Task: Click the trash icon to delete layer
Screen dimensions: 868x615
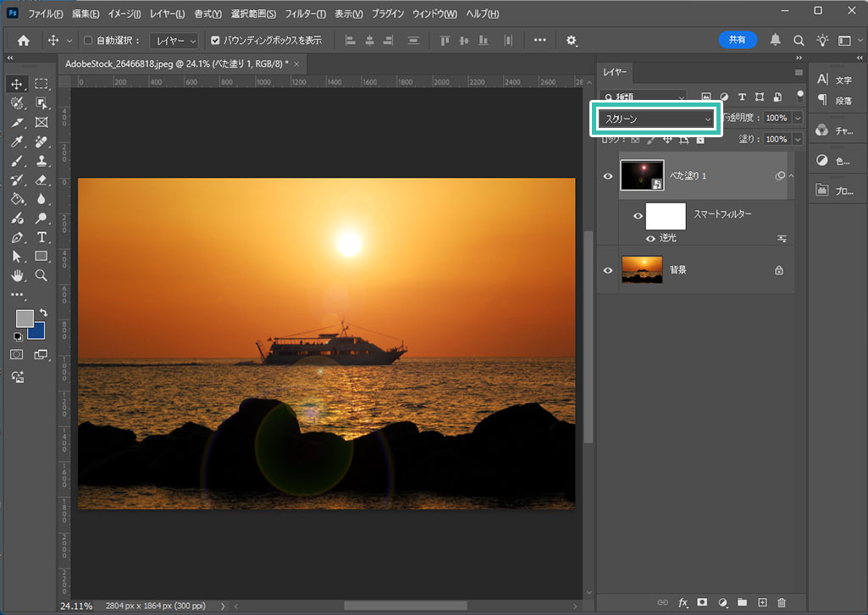Action: (782, 602)
